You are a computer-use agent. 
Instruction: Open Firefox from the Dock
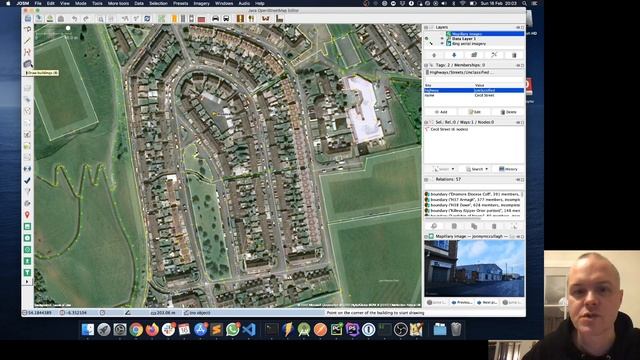(152, 329)
